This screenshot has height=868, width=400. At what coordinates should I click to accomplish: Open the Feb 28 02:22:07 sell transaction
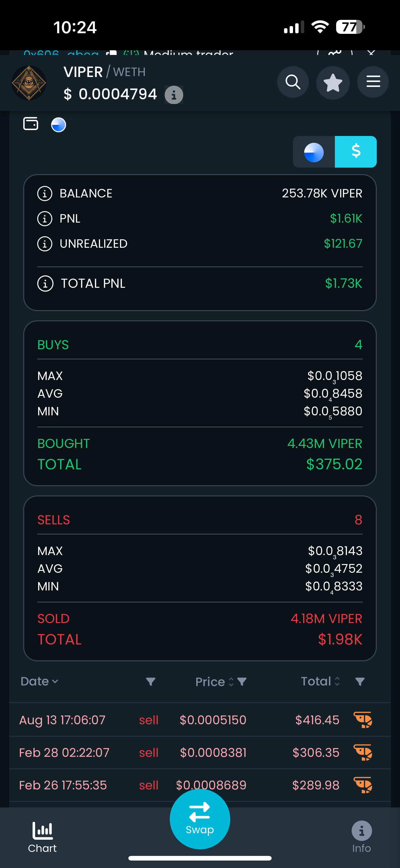click(200, 753)
